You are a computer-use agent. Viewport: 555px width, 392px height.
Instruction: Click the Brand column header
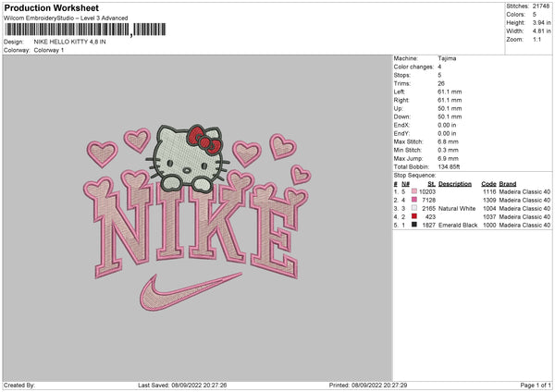click(509, 183)
